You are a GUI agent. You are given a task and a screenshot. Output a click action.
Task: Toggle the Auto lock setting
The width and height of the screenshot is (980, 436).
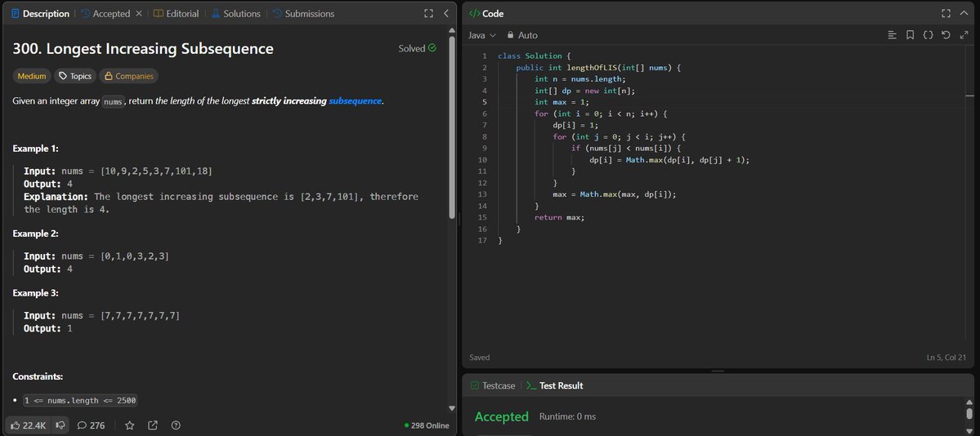tap(522, 36)
